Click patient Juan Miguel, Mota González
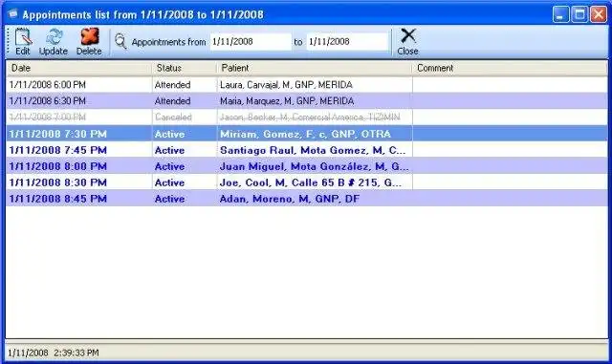 pyautogui.click(x=315, y=166)
